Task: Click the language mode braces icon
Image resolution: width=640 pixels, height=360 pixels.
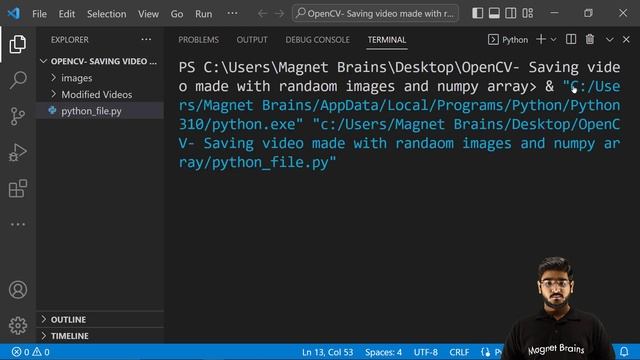Action: (485, 352)
